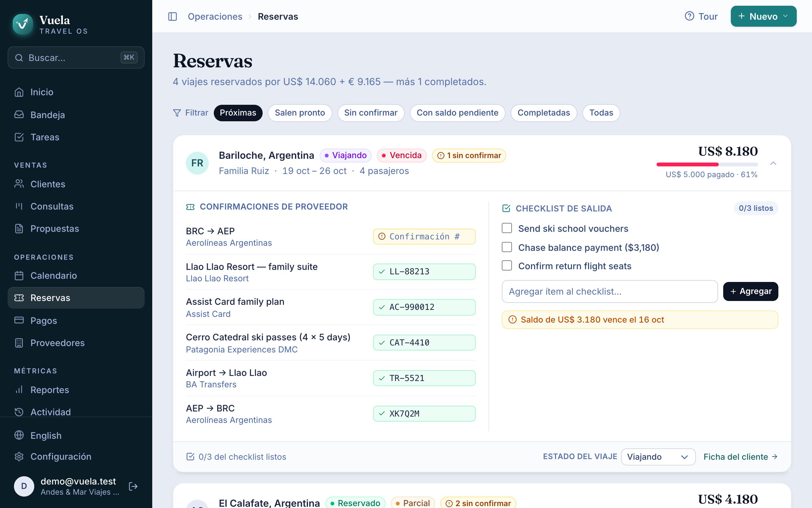Select the Con saldo pendiente filter
Screen dimensions: 812x508
(x=457, y=113)
